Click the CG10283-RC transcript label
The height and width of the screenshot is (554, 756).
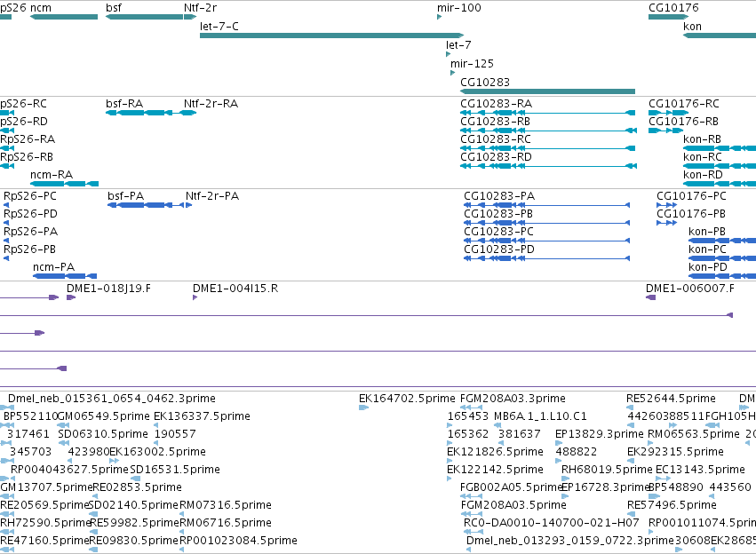tap(496, 139)
